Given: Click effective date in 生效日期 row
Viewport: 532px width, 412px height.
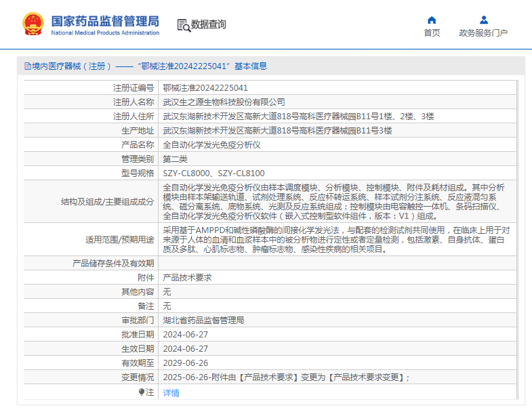Looking at the screenshot, I should (186, 349).
